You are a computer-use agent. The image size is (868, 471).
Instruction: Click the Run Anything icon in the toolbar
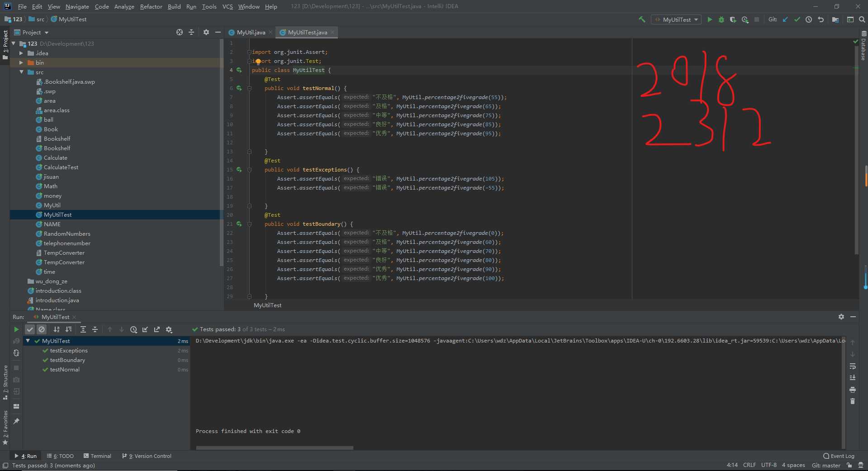pyautogui.click(x=850, y=19)
